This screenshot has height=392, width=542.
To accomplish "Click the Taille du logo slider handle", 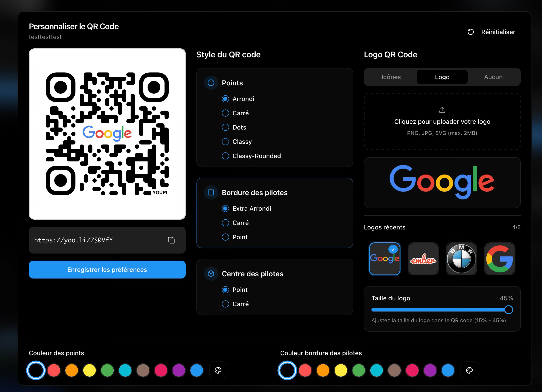I will 509,310.
